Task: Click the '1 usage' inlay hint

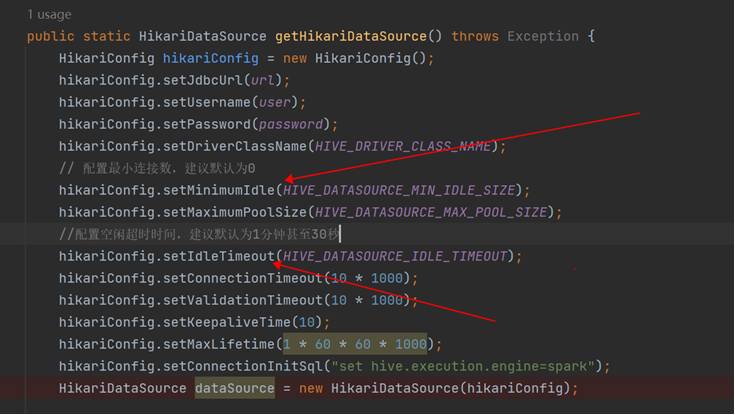Action: point(49,15)
